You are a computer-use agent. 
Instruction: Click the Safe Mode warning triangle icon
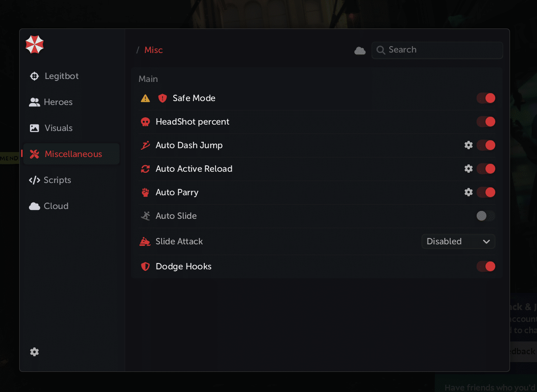(x=145, y=98)
